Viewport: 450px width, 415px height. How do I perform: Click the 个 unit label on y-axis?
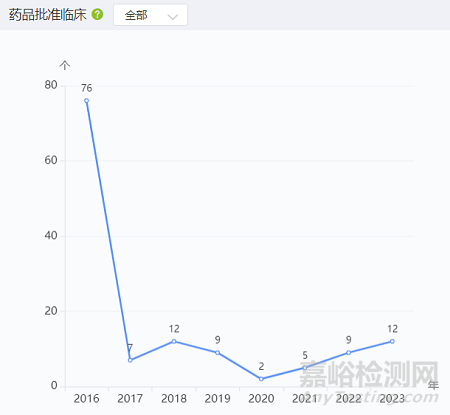click(x=65, y=65)
